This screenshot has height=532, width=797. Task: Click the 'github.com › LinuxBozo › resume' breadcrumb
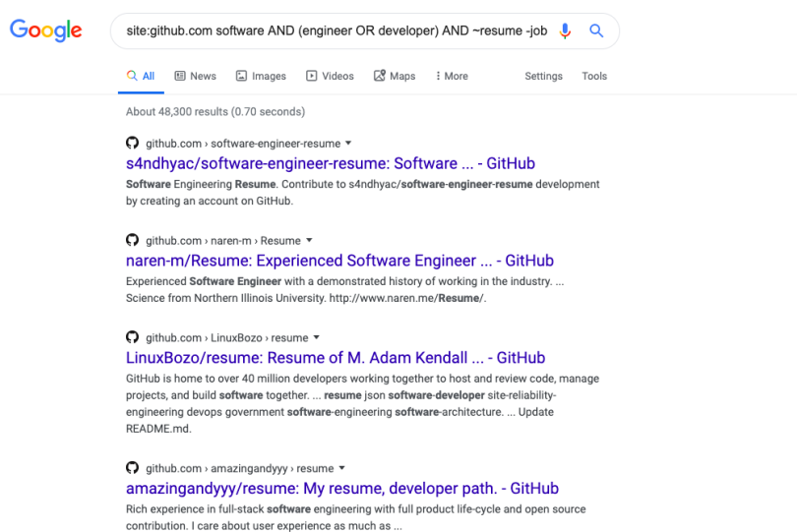tap(226, 338)
